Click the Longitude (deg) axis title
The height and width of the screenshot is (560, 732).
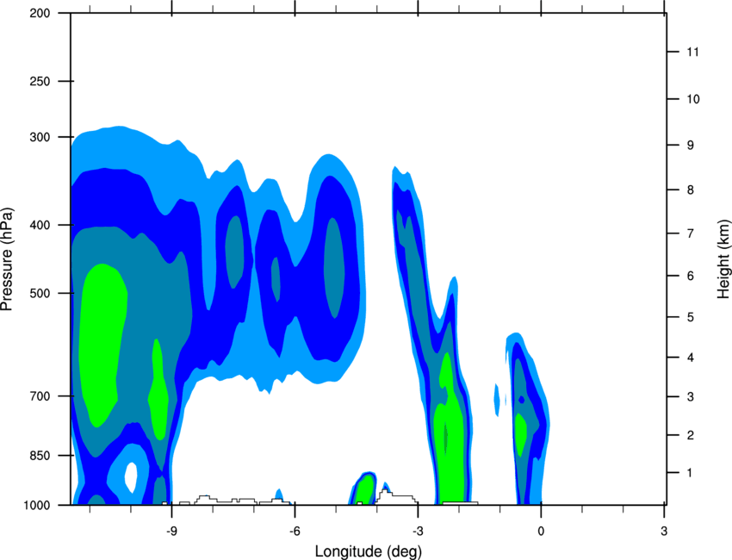coord(369,551)
